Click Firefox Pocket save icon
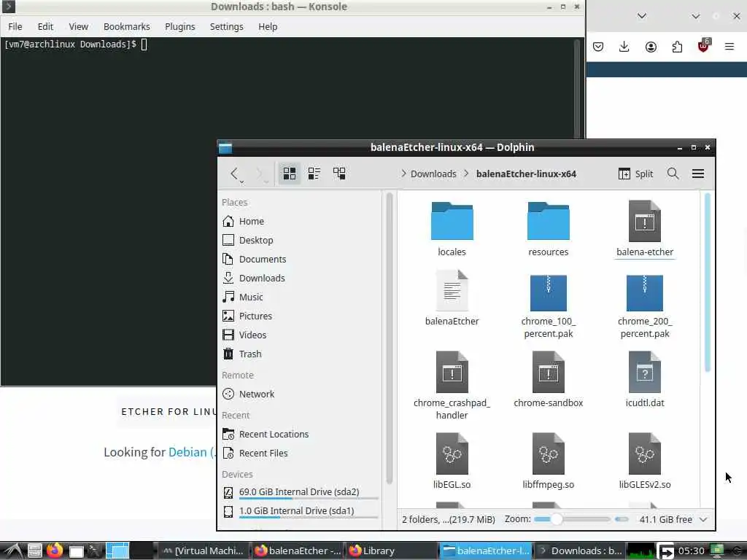The width and height of the screenshot is (747, 560). point(598,47)
